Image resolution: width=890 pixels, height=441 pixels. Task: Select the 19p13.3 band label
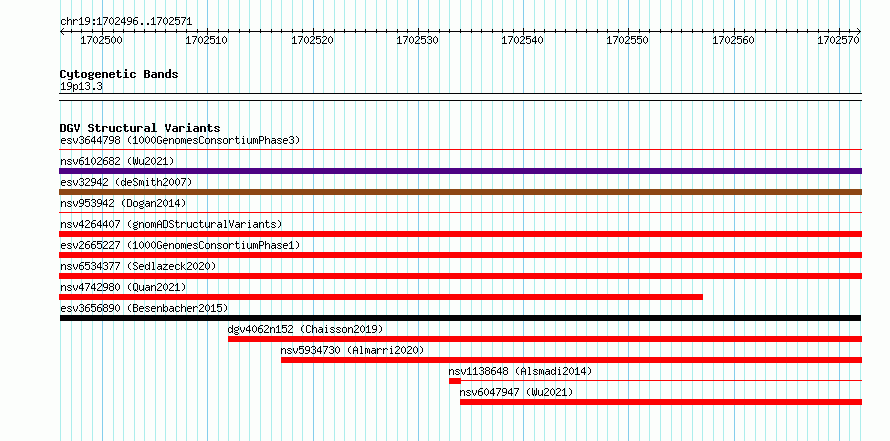pyautogui.click(x=81, y=87)
